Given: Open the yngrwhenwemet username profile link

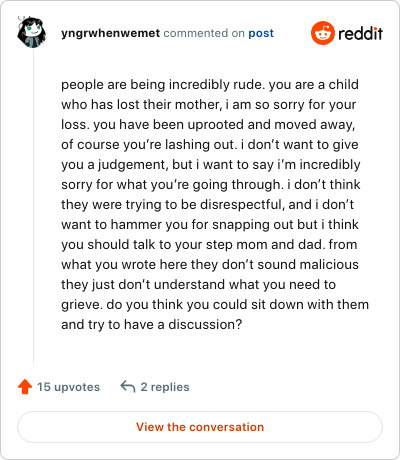Looking at the screenshot, I should pos(111,33).
